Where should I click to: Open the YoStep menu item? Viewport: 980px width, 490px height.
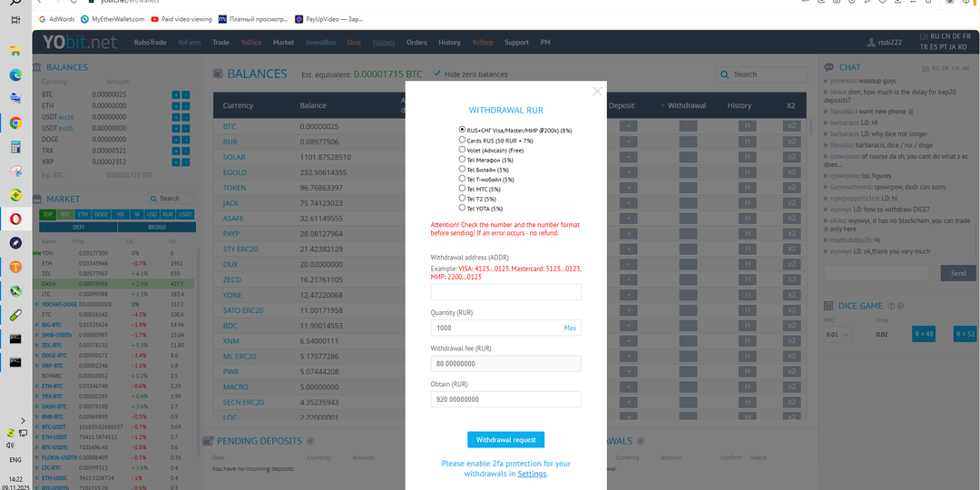coord(483,43)
